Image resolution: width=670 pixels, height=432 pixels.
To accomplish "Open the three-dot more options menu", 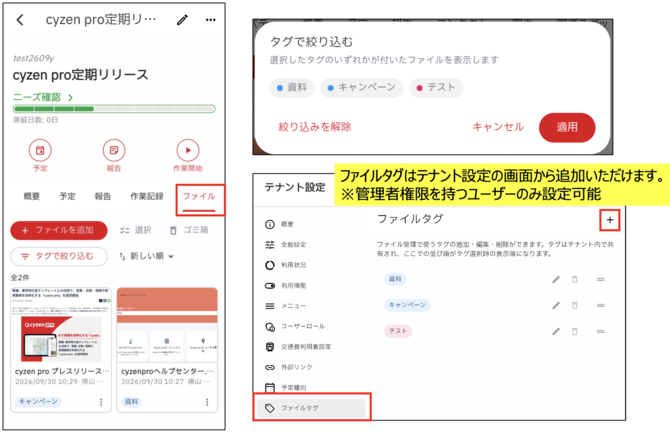I will pyautogui.click(x=211, y=20).
